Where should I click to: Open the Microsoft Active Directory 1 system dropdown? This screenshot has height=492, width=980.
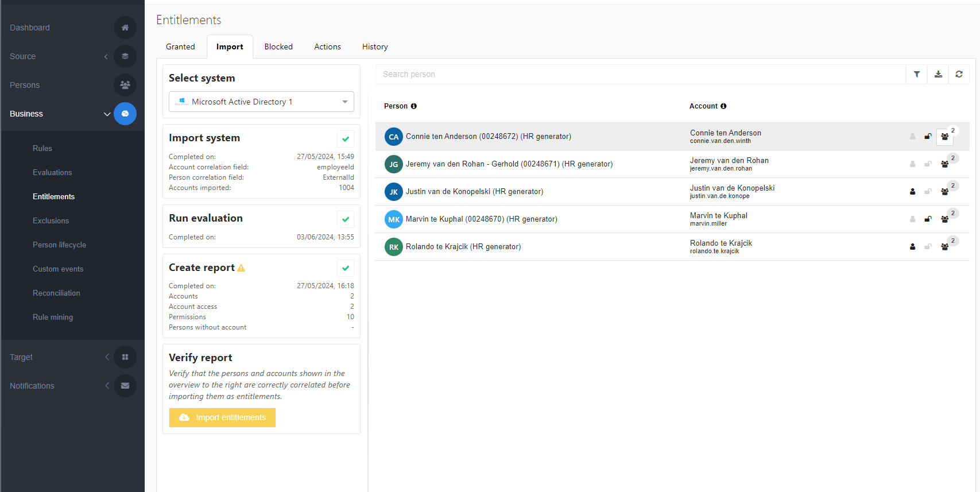(x=261, y=102)
